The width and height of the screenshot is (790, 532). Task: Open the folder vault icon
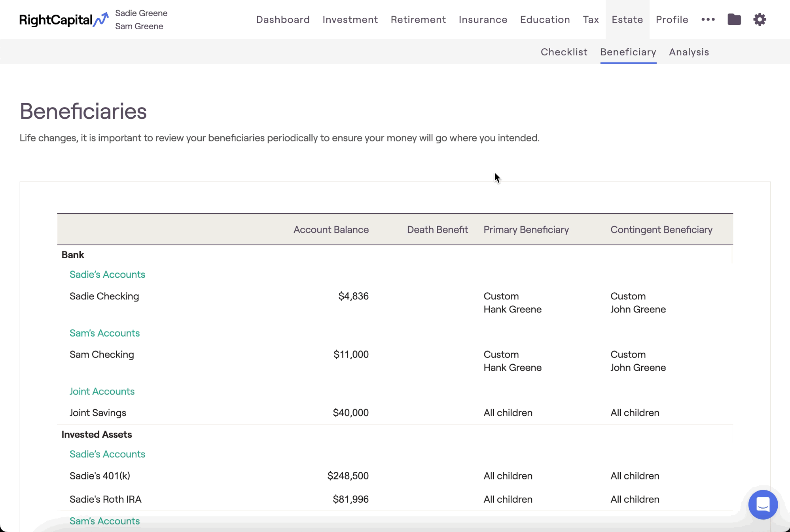click(x=734, y=19)
